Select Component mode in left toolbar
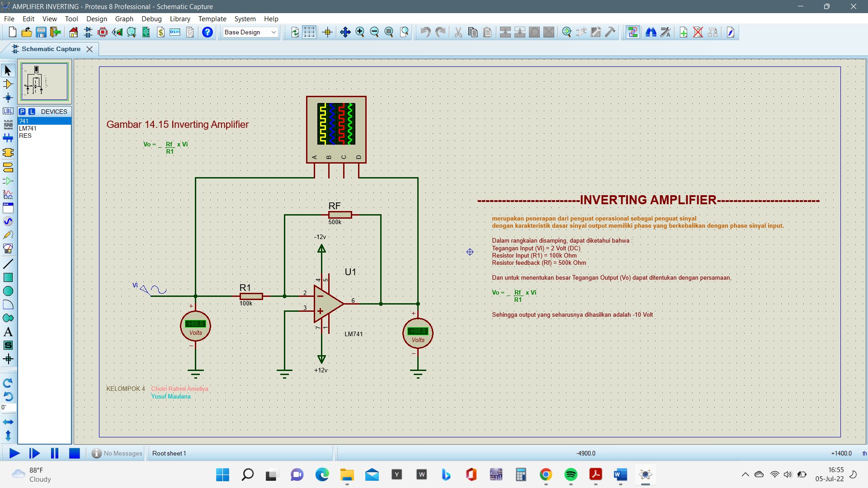 (8, 84)
